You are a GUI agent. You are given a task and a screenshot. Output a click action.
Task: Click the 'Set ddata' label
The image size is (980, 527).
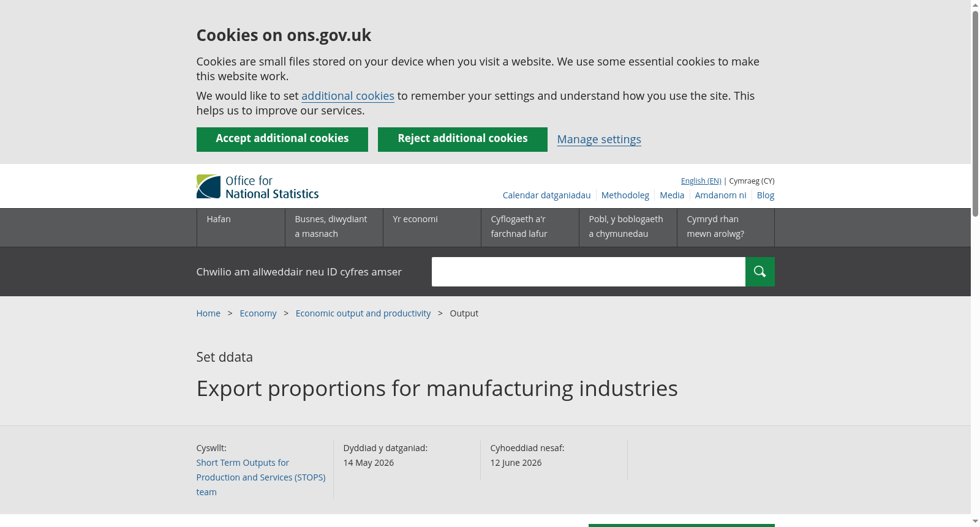coord(224,357)
